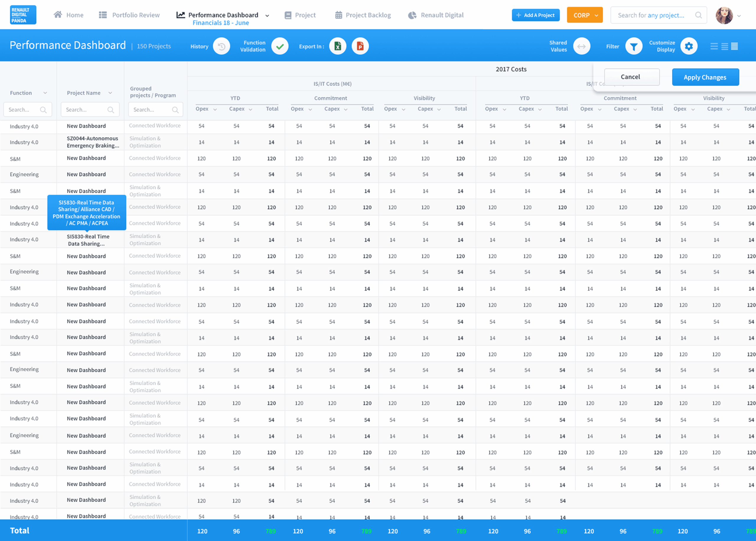Viewport: 756px width, 541px height.
Task: Click the search magnifier in Function column
Action: [x=44, y=110]
